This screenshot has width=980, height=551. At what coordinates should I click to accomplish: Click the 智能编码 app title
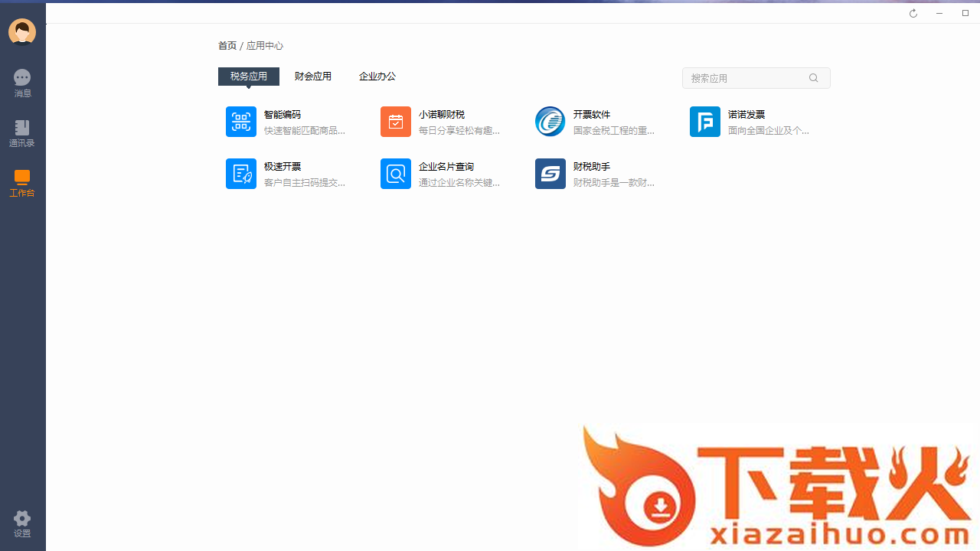click(x=283, y=115)
